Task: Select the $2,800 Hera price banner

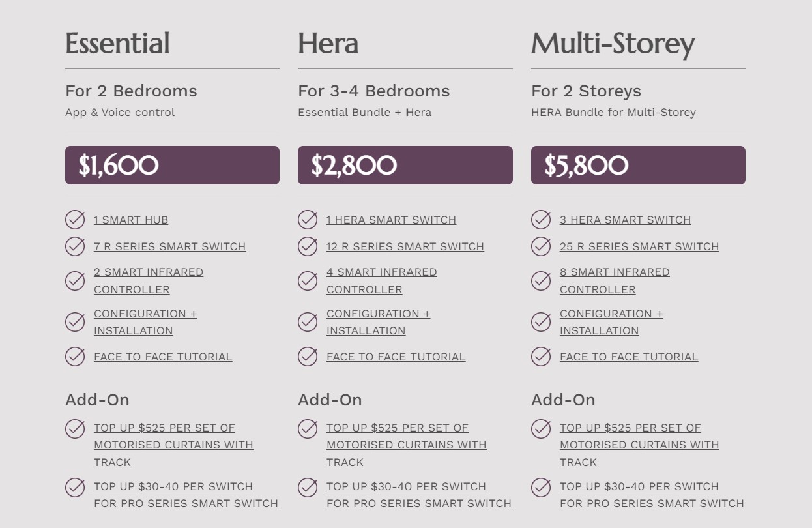Action: [405, 165]
